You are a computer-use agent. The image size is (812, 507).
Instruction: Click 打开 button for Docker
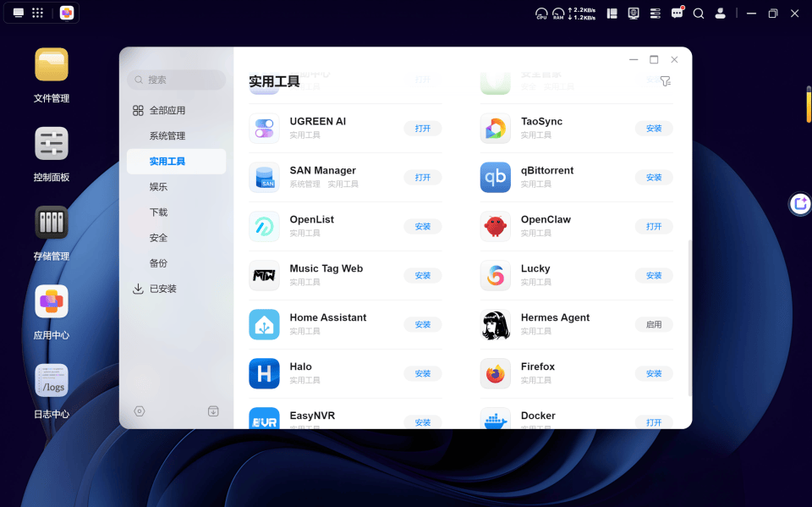coord(654,422)
